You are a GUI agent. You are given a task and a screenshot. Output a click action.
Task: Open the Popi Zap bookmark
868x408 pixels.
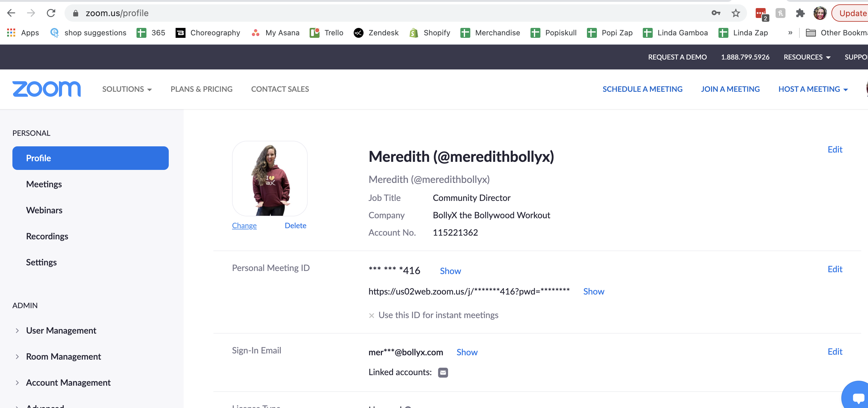pos(610,33)
